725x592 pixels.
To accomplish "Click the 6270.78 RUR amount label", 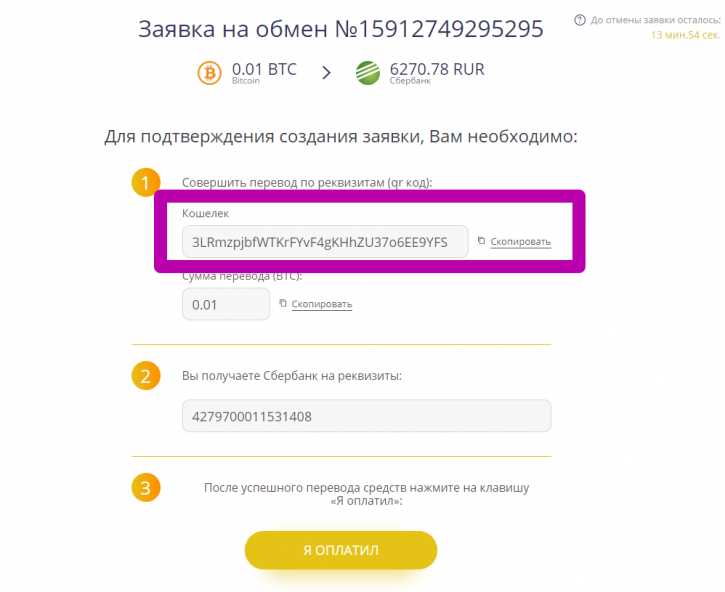I will click(437, 69).
